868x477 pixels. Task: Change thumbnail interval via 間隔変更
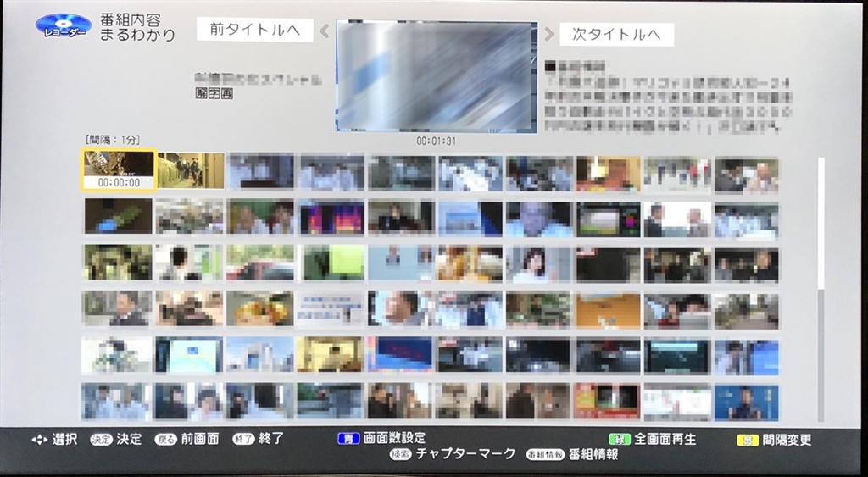(x=787, y=440)
